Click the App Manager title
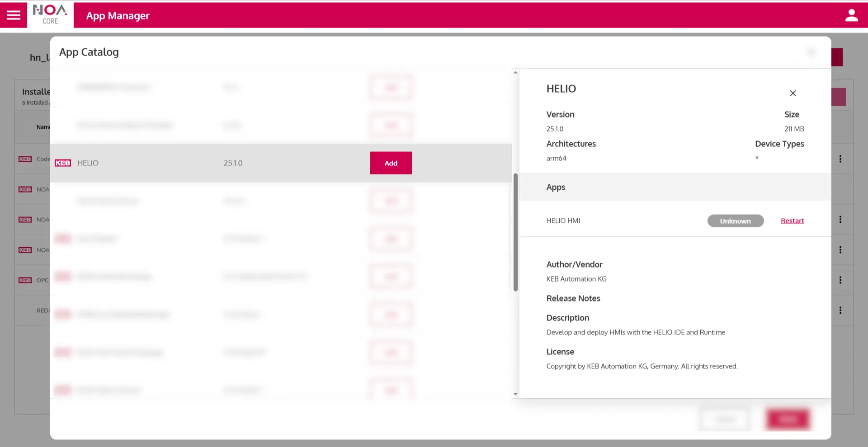 [118, 16]
